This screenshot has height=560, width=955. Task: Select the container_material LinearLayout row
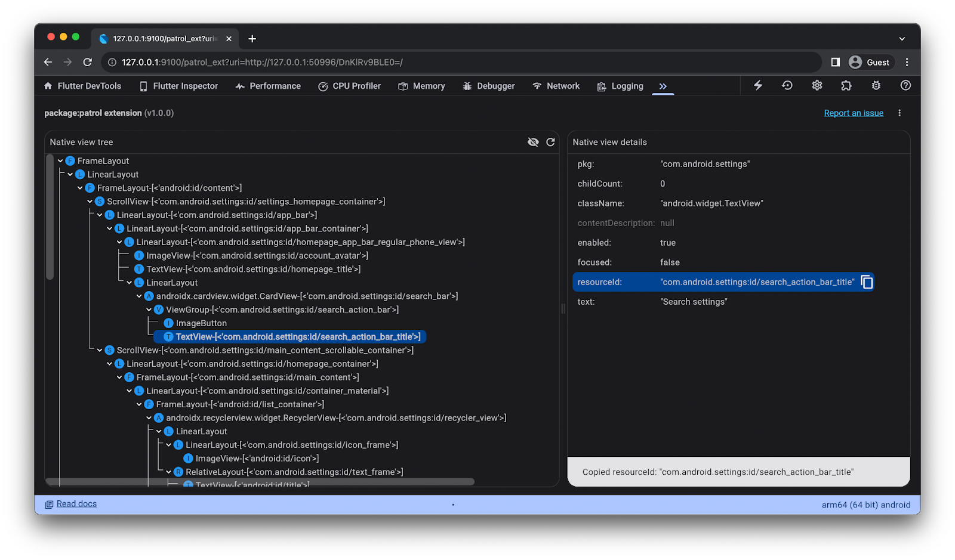pyautogui.click(x=261, y=391)
